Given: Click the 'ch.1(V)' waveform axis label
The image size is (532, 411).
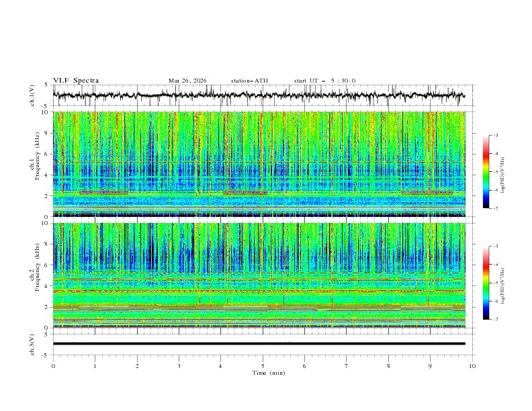Looking at the screenshot, I should pyautogui.click(x=32, y=95).
